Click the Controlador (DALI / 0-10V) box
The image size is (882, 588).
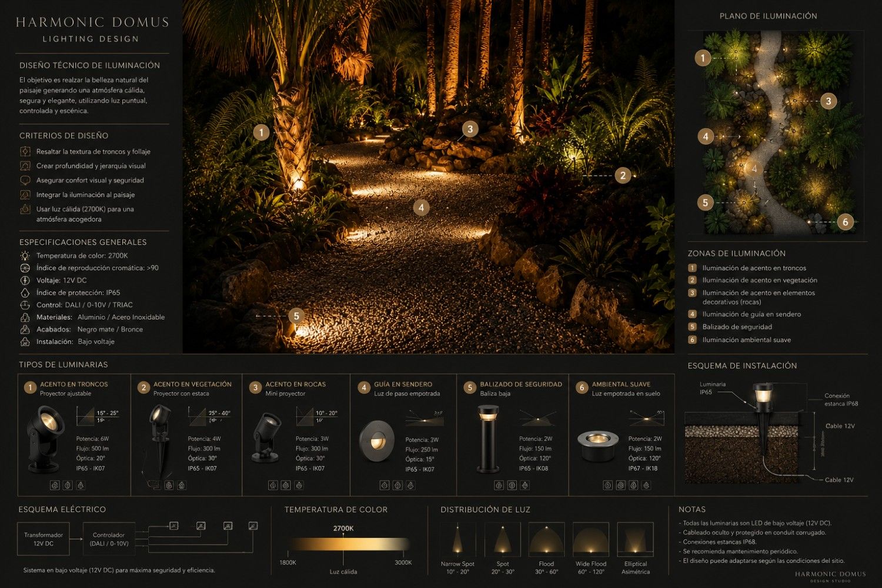click(109, 539)
